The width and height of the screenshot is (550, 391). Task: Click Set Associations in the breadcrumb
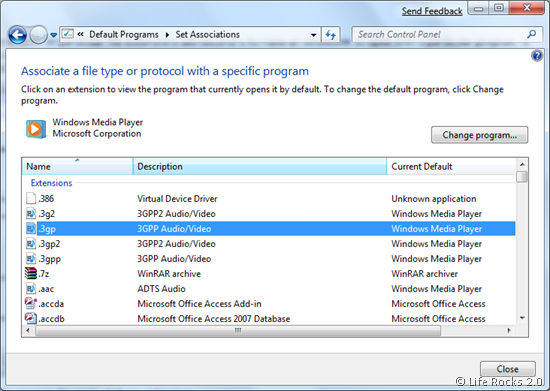[207, 34]
